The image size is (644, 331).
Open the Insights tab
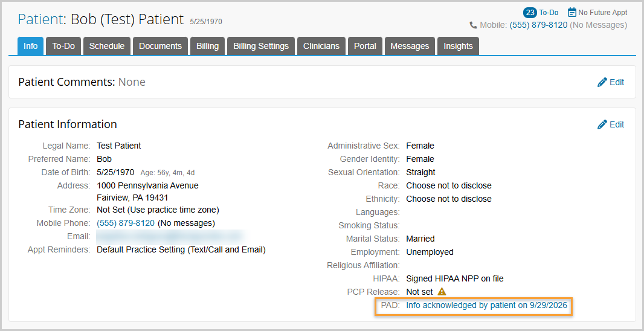tap(458, 46)
